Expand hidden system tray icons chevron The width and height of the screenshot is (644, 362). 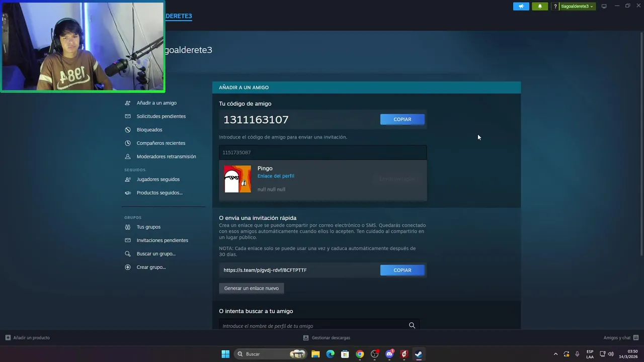[x=555, y=354]
